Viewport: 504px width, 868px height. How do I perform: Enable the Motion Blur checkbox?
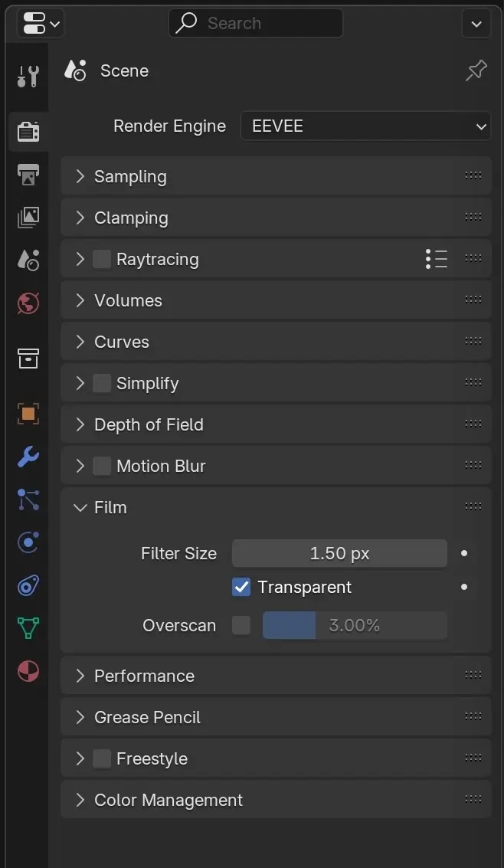tap(102, 466)
